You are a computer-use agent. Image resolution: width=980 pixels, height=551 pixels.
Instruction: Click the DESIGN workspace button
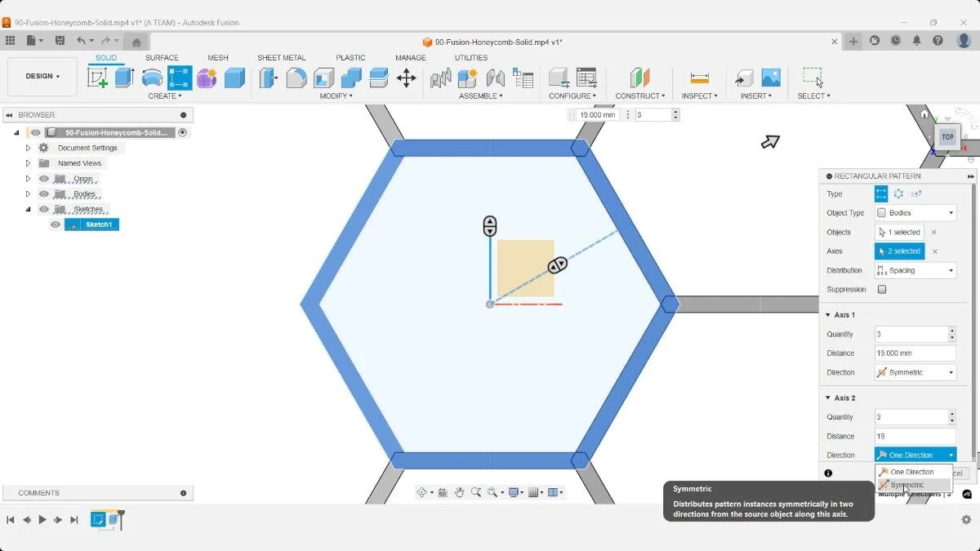pos(41,76)
